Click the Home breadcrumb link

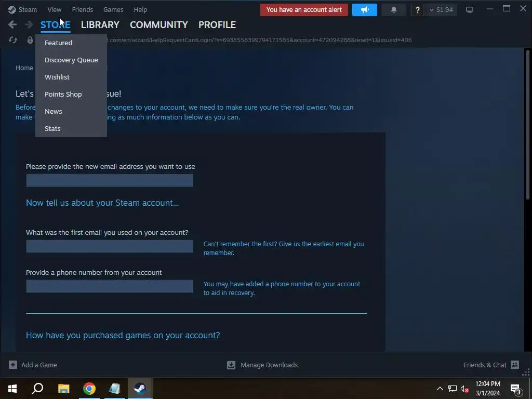(x=24, y=68)
